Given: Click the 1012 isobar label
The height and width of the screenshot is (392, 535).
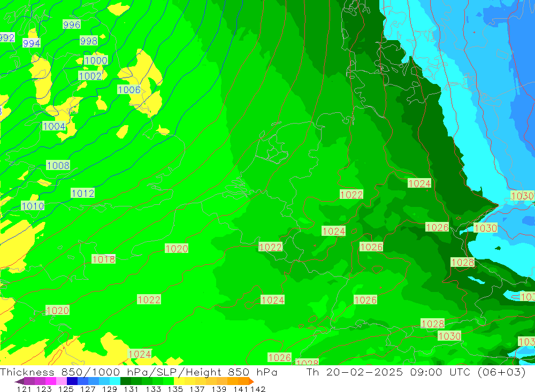Looking at the screenshot, I should pos(82,194).
